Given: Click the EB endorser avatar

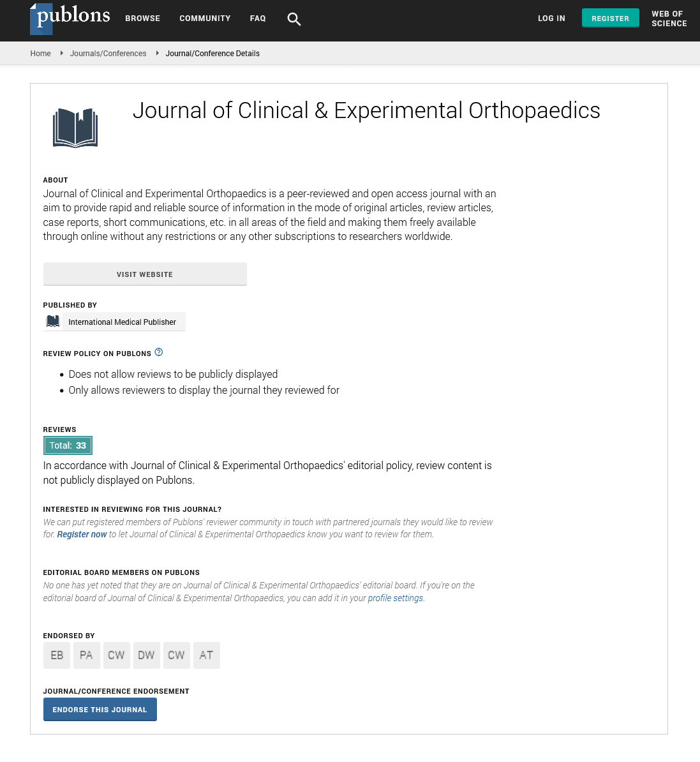Looking at the screenshot, I should click(57, 655).
